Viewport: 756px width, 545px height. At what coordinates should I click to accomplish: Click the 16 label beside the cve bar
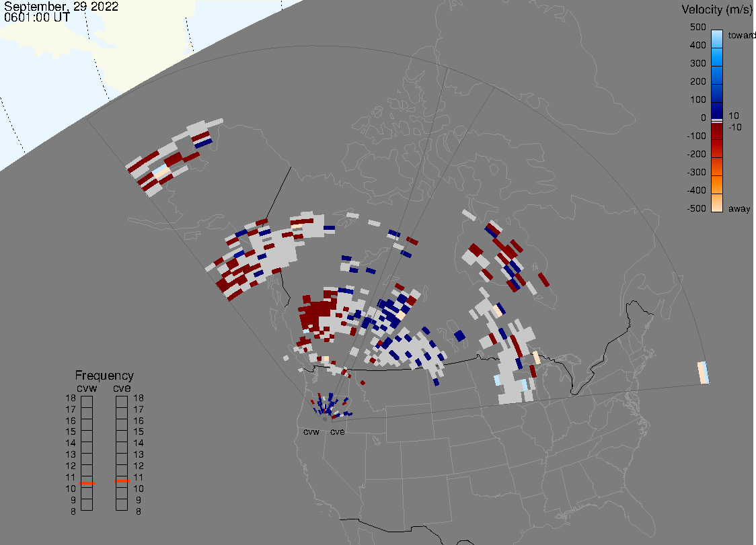(139, 421)
